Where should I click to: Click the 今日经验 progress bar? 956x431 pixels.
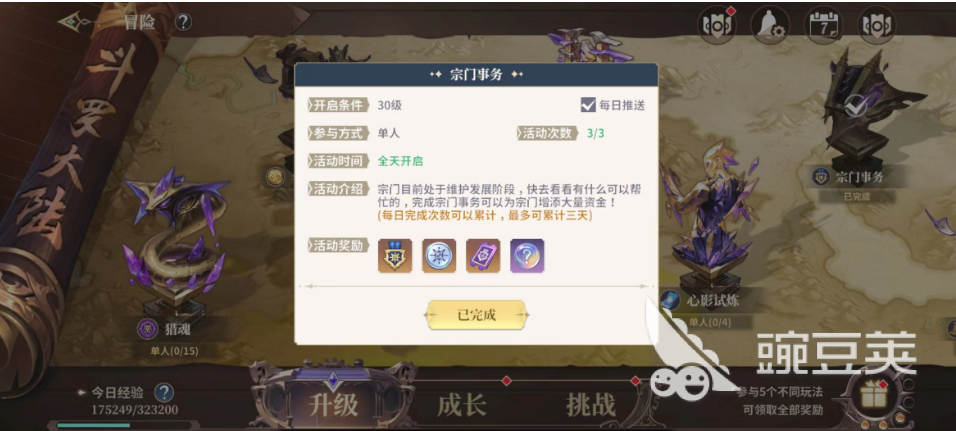[x=124, y=425]
